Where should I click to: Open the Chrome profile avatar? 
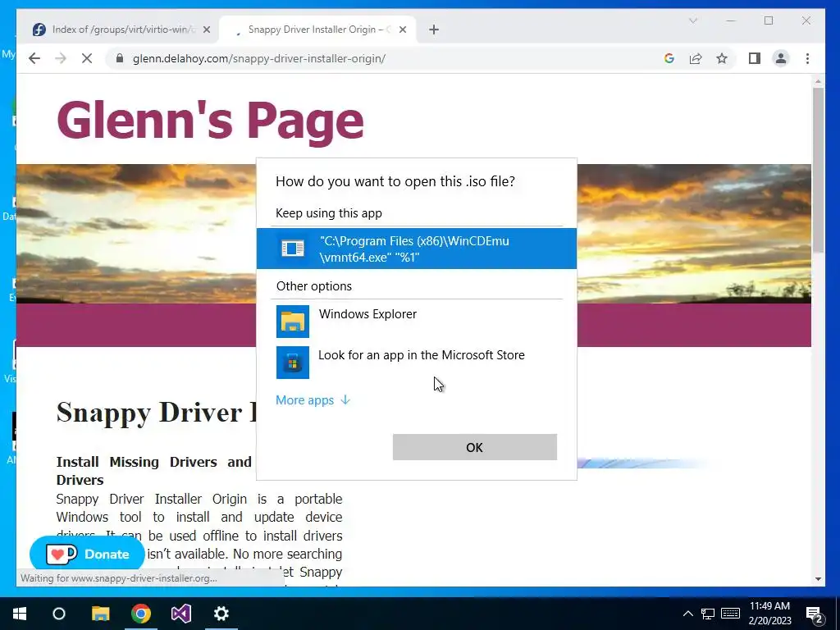click(x=781, y=58)
